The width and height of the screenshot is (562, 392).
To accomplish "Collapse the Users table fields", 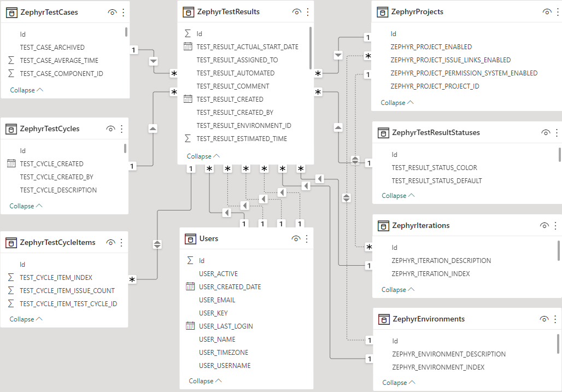I will point(205,381).
